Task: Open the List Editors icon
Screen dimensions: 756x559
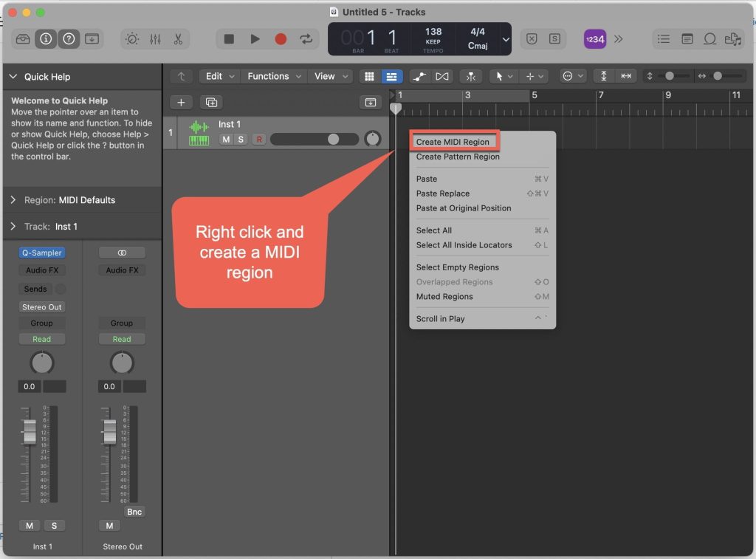Action: [664, 39]
